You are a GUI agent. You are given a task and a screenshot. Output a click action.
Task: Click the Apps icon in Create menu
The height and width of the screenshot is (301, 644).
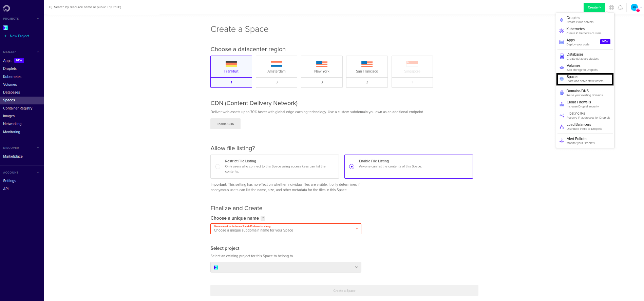562,42
